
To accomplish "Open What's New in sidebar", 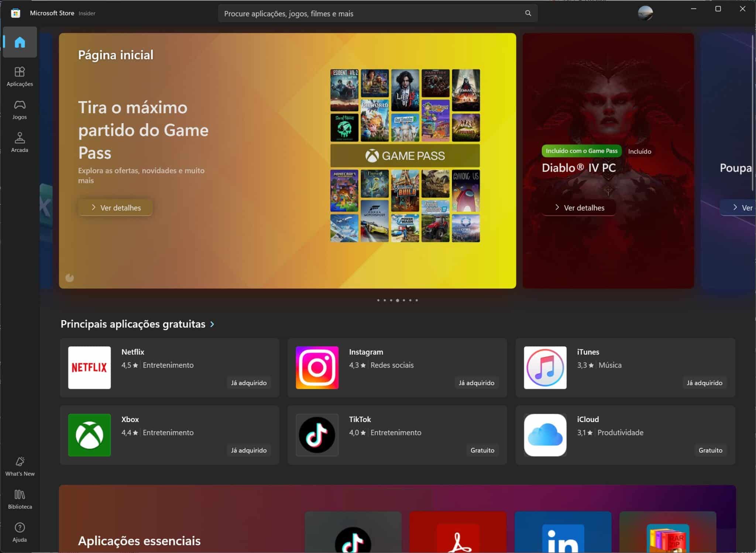I will pos(20,466).
